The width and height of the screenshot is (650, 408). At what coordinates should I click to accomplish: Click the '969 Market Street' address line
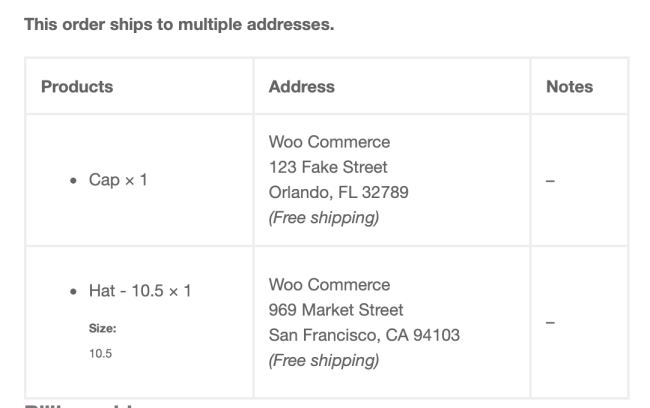click(336, 310)
